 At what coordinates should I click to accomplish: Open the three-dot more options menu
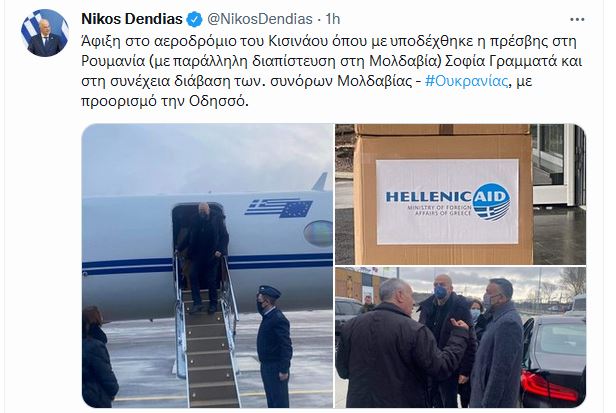577,19
